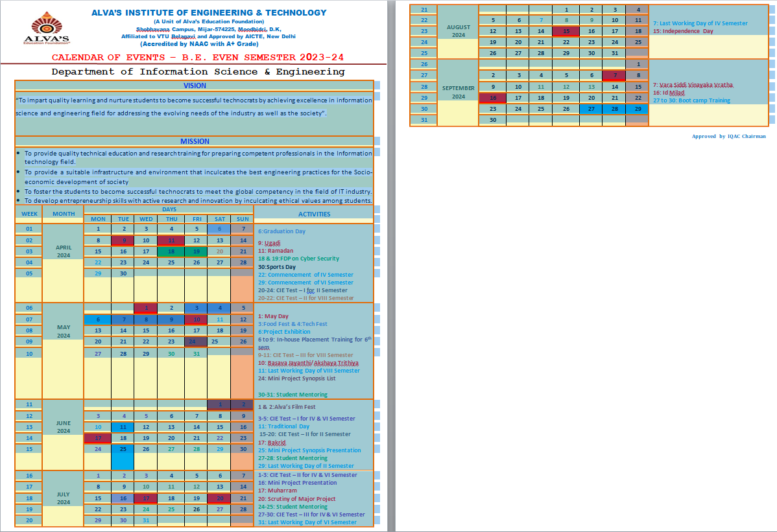Select "3:Food Fest & 4:Tech Fest" entry
The image size is (777, 532).
293,324
